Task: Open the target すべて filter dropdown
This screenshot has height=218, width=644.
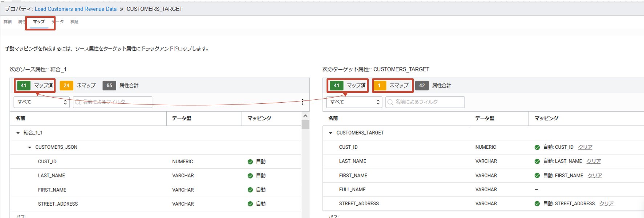Action: pyautogui.click(x=354, y=102)
